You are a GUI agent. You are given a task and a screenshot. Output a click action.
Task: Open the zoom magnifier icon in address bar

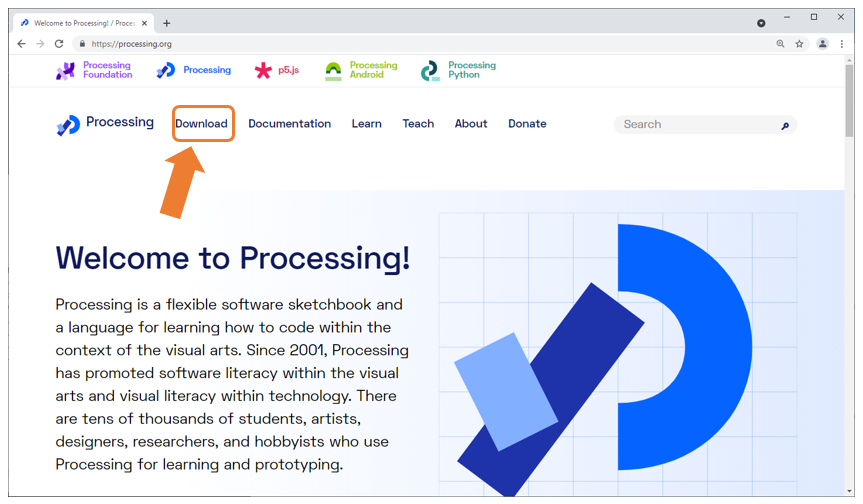click(x=780, y=43)
